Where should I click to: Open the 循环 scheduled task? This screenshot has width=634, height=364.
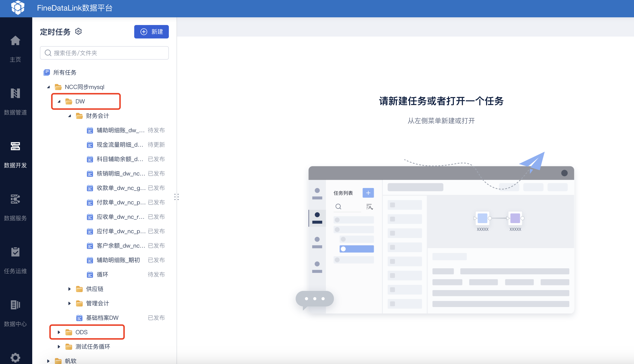(102, 275)
